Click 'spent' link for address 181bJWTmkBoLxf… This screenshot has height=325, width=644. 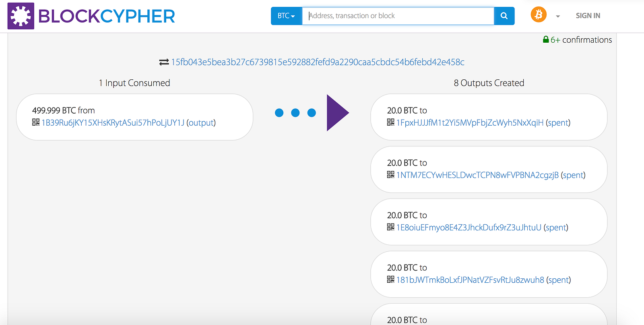tap(559, 279)
